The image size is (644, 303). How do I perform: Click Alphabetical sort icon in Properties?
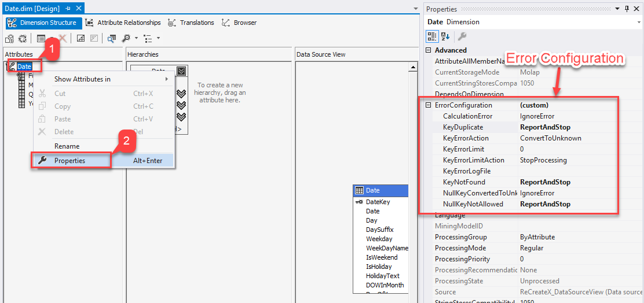coord(445,36)
